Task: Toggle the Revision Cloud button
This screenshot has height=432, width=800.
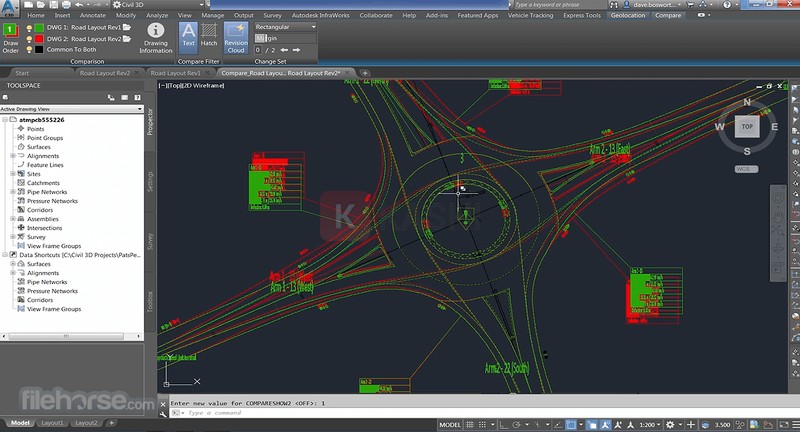Action: pyautogui.click(x=236, y=38)
